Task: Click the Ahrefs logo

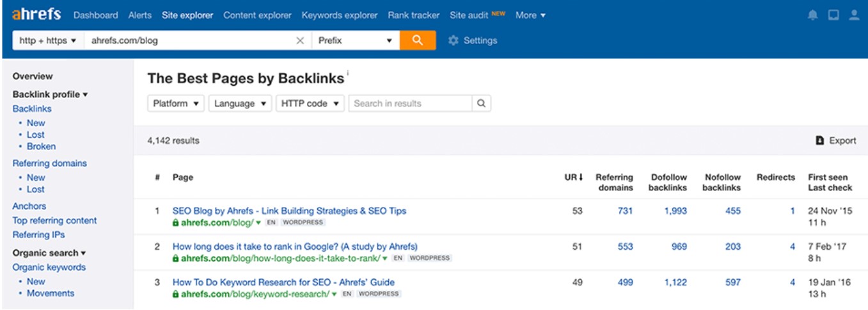Action: (x=36, y=15)
